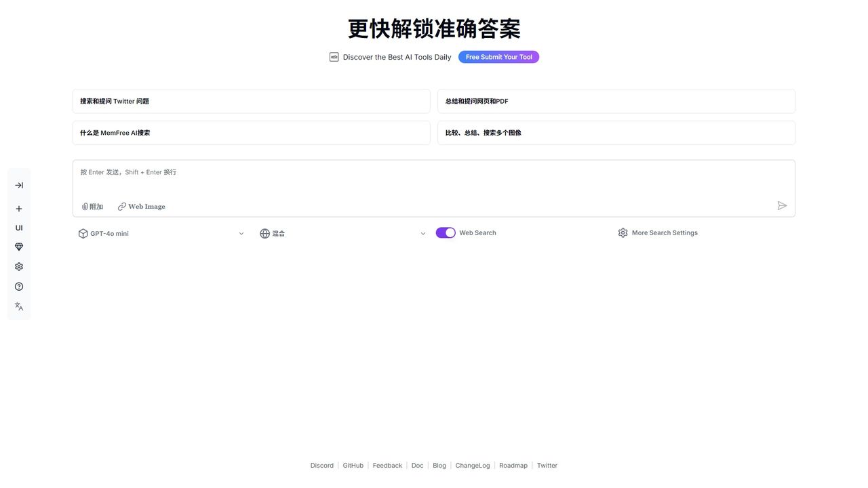
Task: Click Free Submit Your Tool button
Action: pyautogui.click(x=498, y=57)
